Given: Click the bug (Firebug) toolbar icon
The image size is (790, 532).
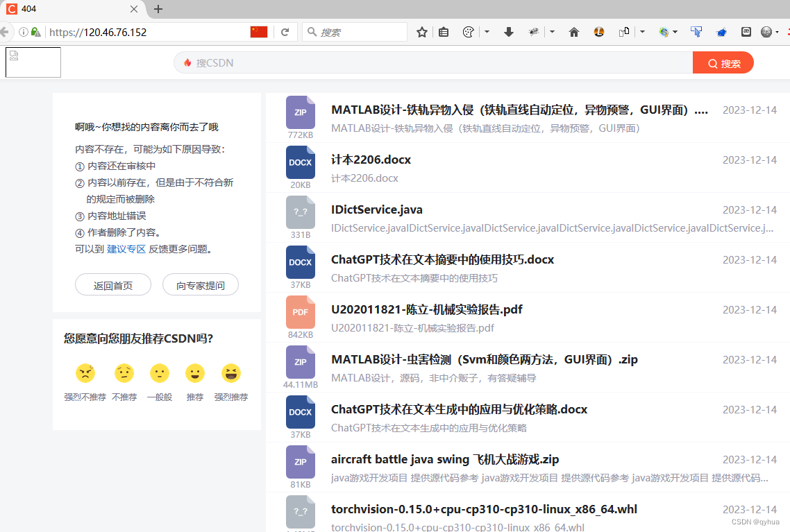Looking at the screenshot, I should coord(534,32).
